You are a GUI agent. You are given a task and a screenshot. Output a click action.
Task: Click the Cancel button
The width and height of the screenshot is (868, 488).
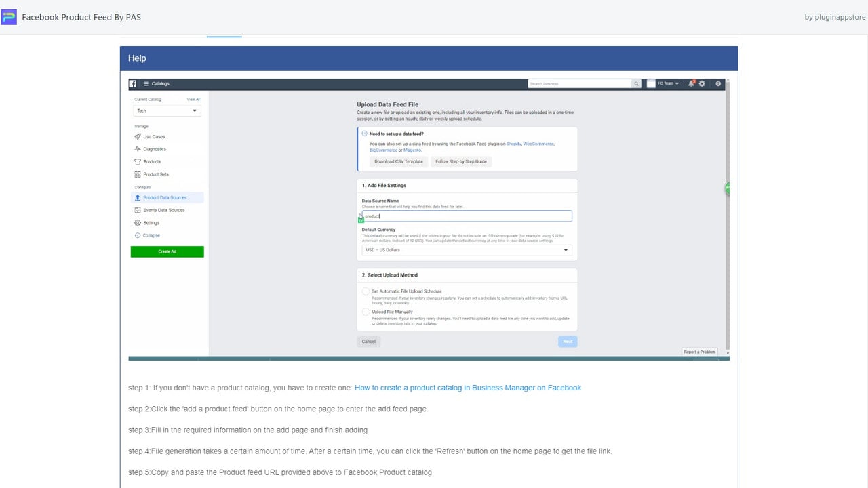[368, 342]
